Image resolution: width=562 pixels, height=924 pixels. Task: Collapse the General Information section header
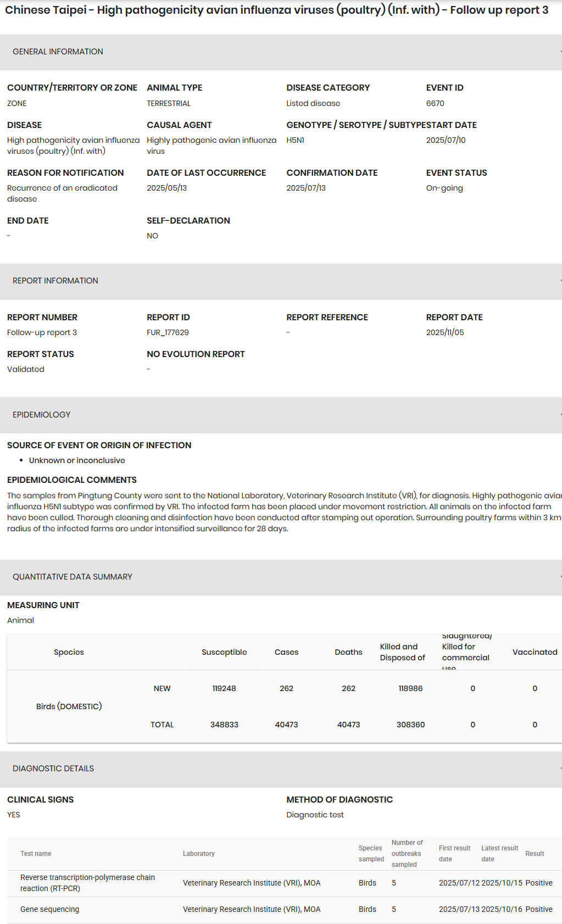(x=280, y=52)
